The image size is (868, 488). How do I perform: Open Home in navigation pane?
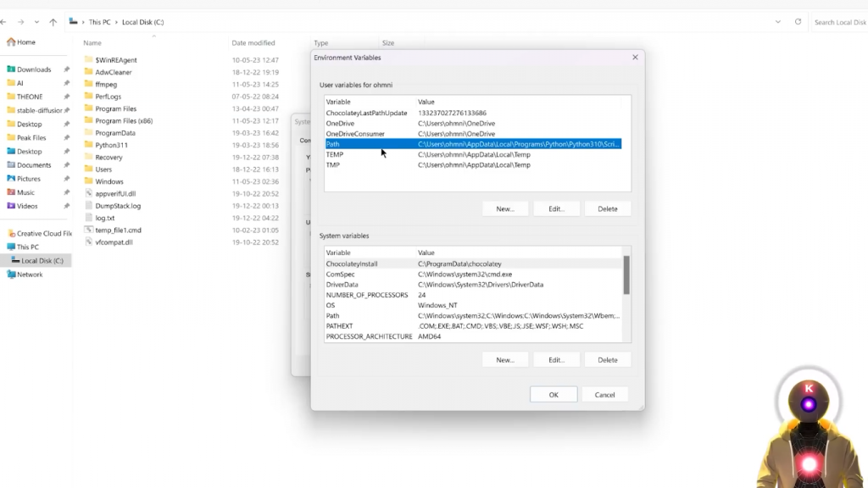point(21,42)
